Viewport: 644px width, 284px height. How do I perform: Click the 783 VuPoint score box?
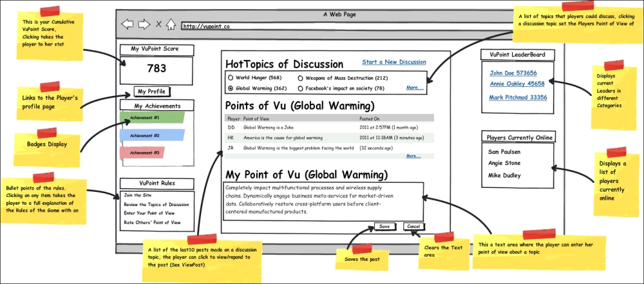[156, 70]
